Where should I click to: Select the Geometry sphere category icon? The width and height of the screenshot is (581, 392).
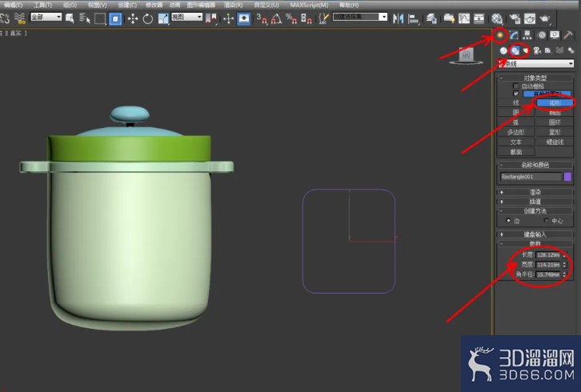tap(503, 50)
